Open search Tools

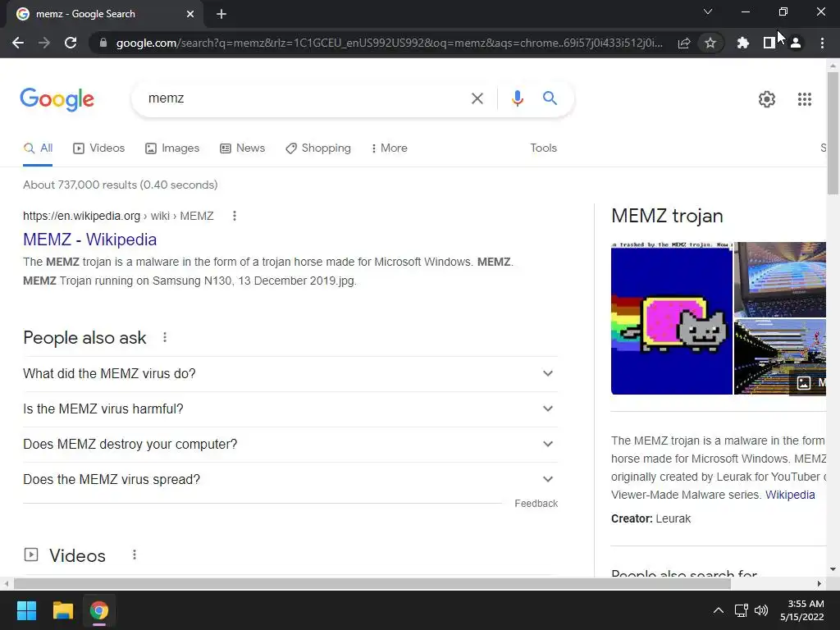point(543,148)
